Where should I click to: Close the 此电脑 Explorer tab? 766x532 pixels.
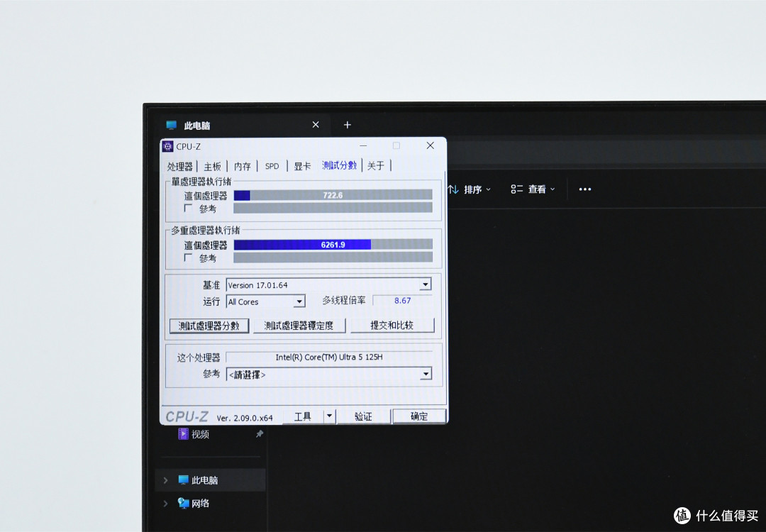(316, 125)
